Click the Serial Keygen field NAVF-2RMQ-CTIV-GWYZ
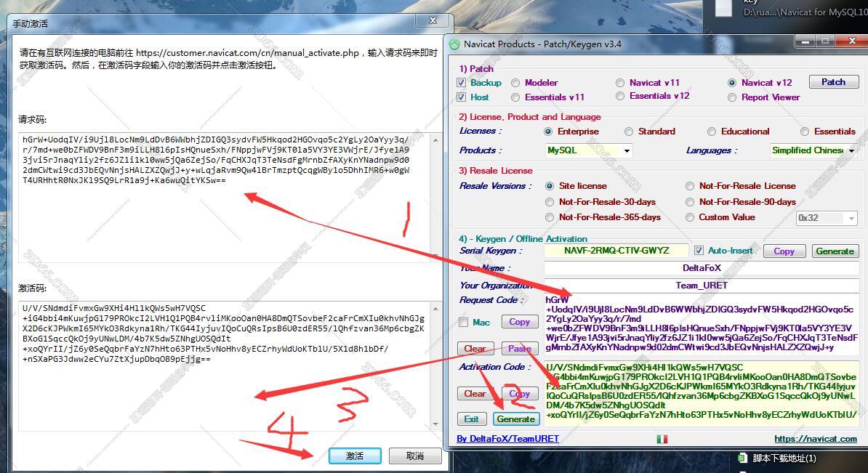868x473 pixels. (616, 251)
